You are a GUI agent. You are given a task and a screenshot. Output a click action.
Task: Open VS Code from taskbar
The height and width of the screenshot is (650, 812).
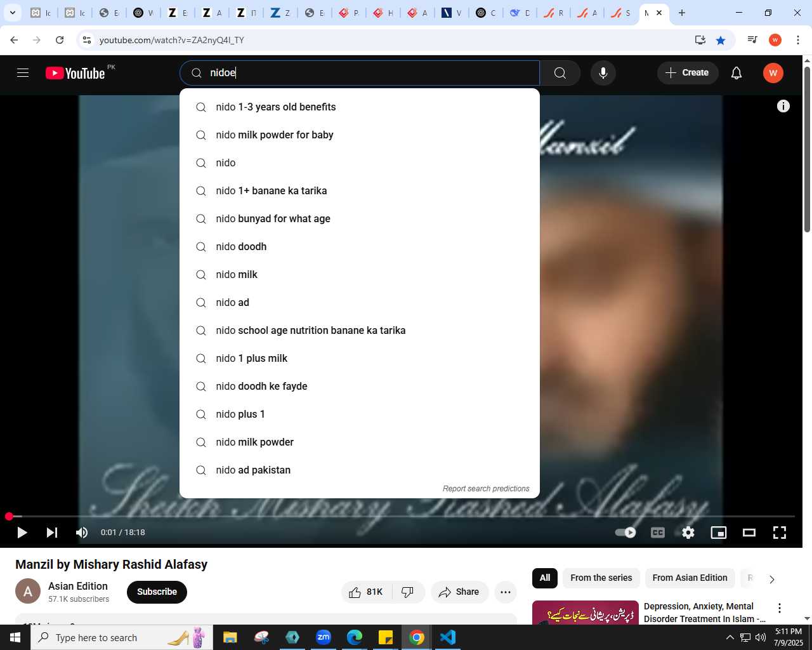[x=448, y=637]
